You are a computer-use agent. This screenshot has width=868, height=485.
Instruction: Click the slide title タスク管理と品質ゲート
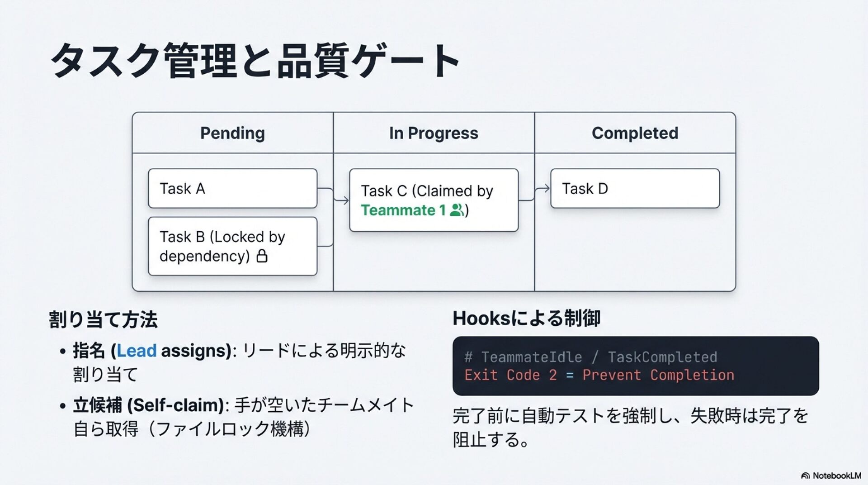(x=255, y=61)
